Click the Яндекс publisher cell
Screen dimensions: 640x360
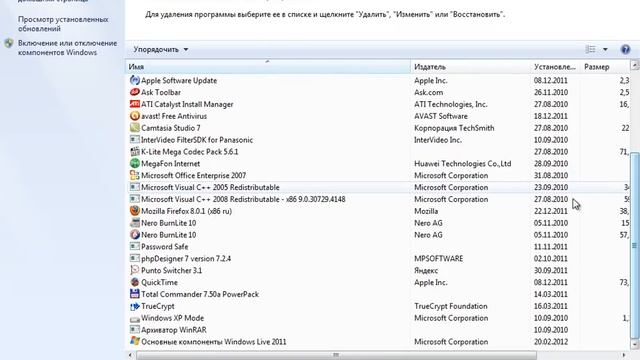426,270
